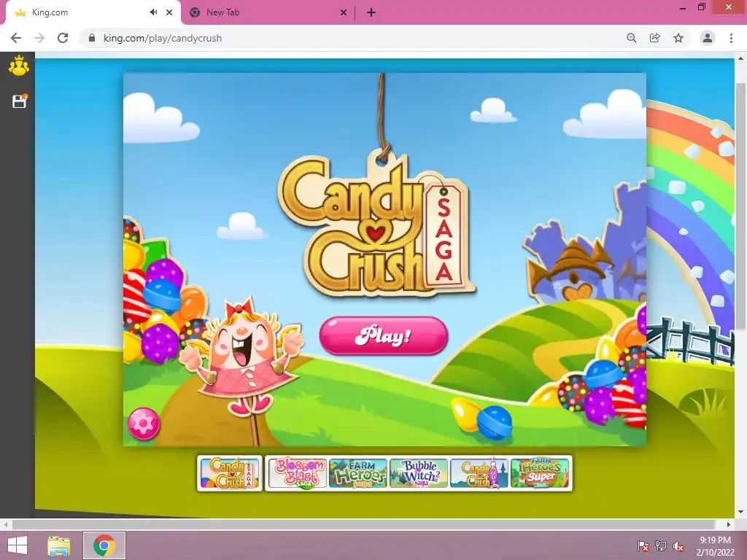This screenshot has height=560, width=747.
Task: Open the King crown logo in sidebar
Action: pyautogui.click(x=18, y=66)
